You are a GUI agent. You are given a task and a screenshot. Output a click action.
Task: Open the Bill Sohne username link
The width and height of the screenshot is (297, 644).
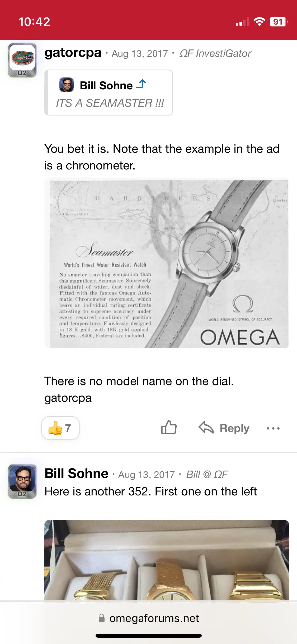[x=76, y=473]
